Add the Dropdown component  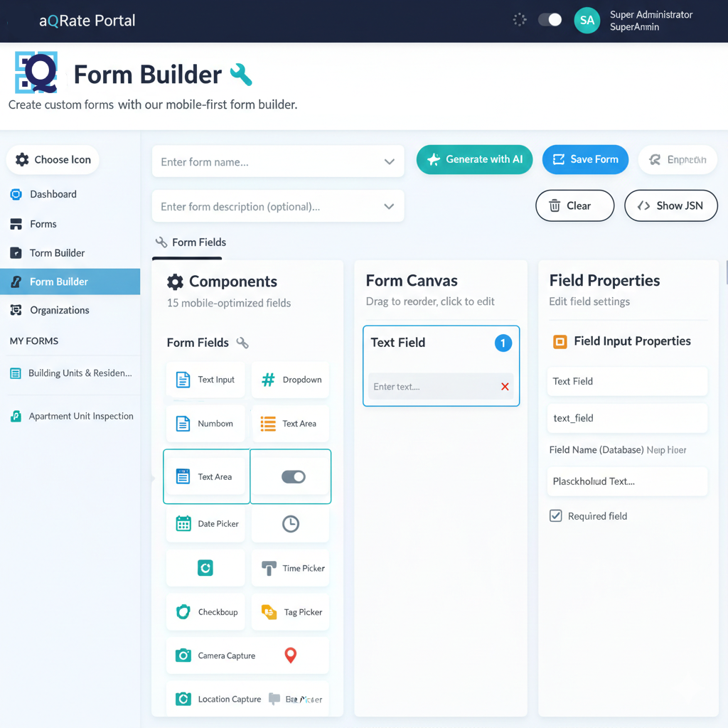click(290, 380)
